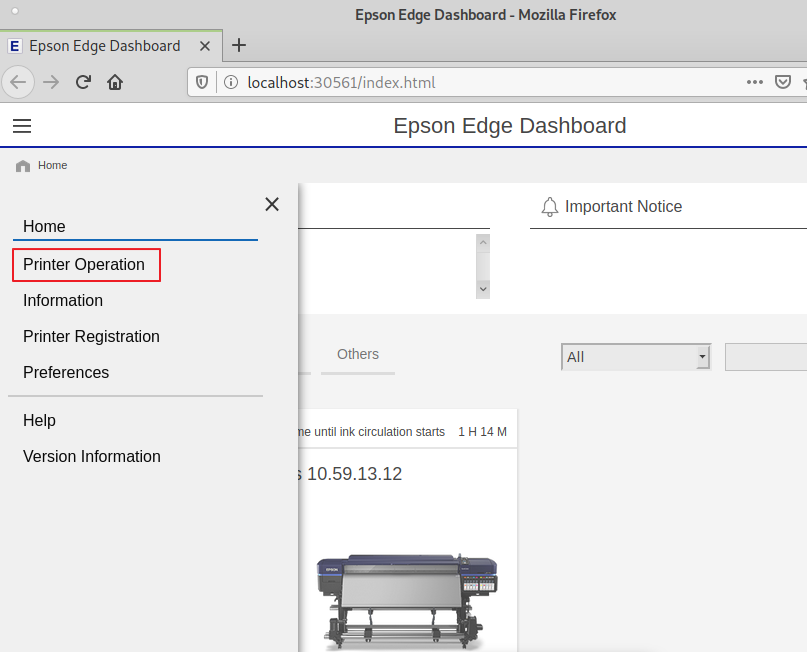
Task: Click the Important Notice bell icon
Action: pos(550,207)
